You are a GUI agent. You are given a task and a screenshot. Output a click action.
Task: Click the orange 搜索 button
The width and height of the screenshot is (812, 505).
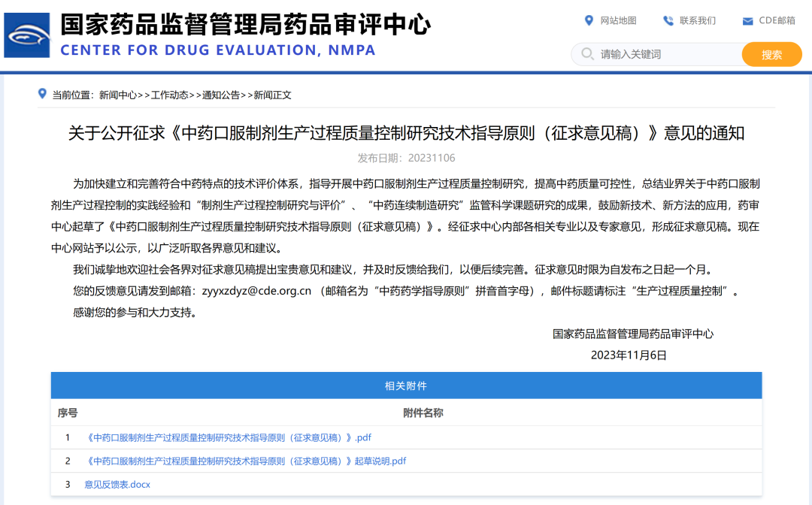click(x=771, y=54)
